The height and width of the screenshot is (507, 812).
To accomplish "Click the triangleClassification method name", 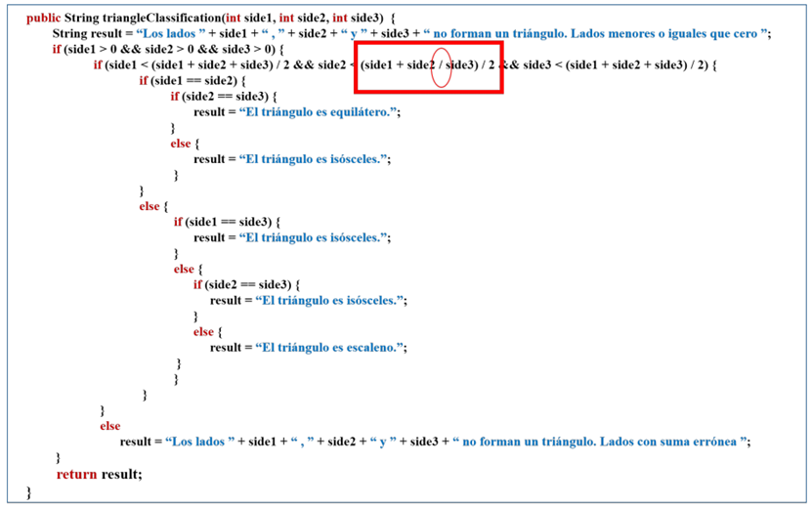I will (165, 19).
